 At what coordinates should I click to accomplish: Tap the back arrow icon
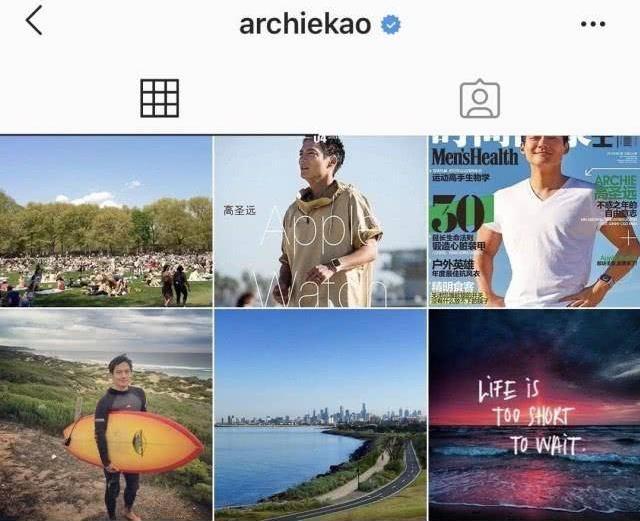point(34,20)
